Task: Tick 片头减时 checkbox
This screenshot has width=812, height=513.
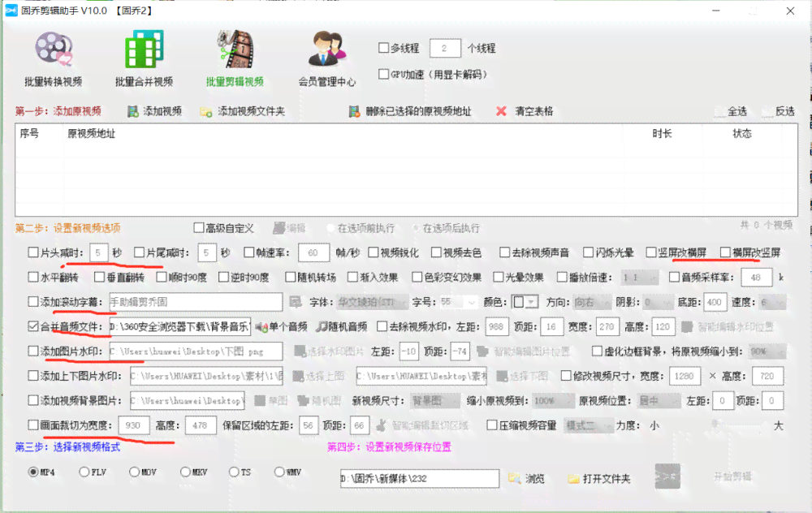Action: click(33, 252)
